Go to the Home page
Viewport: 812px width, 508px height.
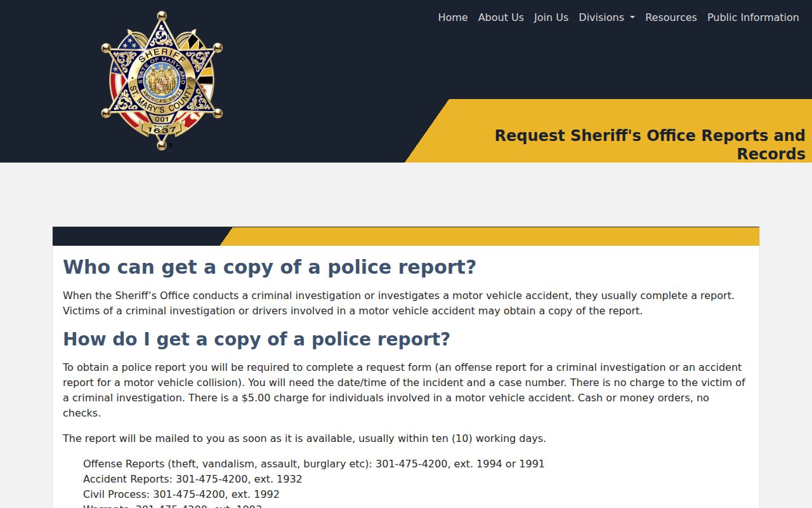[x=453, y=18]
